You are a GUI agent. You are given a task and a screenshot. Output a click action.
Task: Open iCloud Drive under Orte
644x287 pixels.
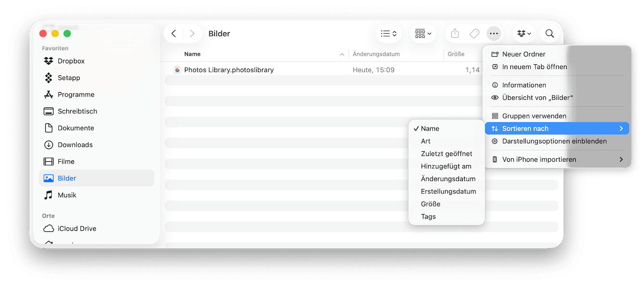click(77, 228)
